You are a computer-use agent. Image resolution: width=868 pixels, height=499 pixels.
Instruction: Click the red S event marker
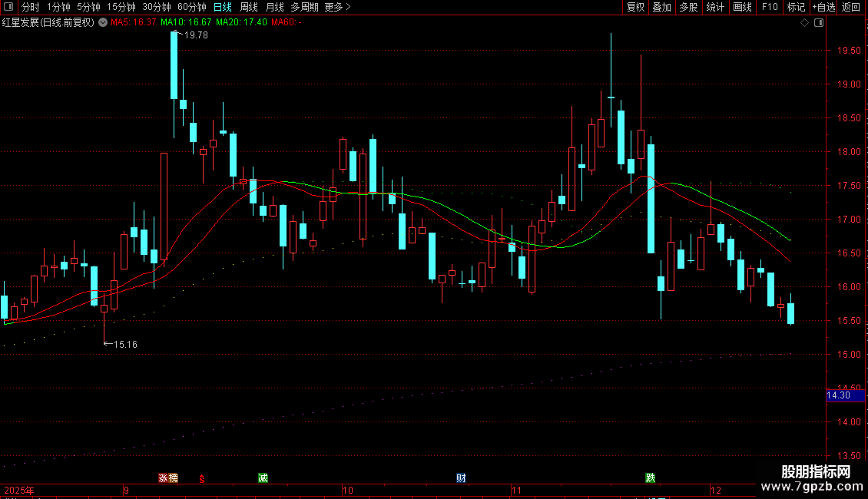[202, 479]
